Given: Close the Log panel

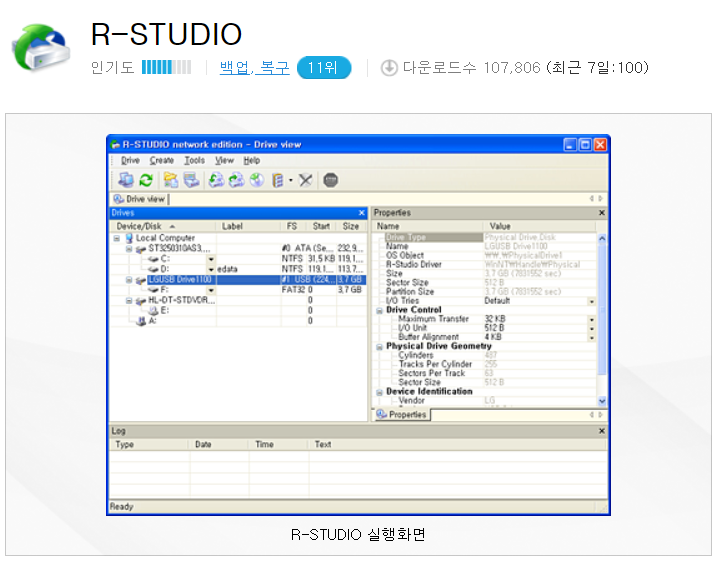Looking at the screenshot, I should click(x=602, y=431).
